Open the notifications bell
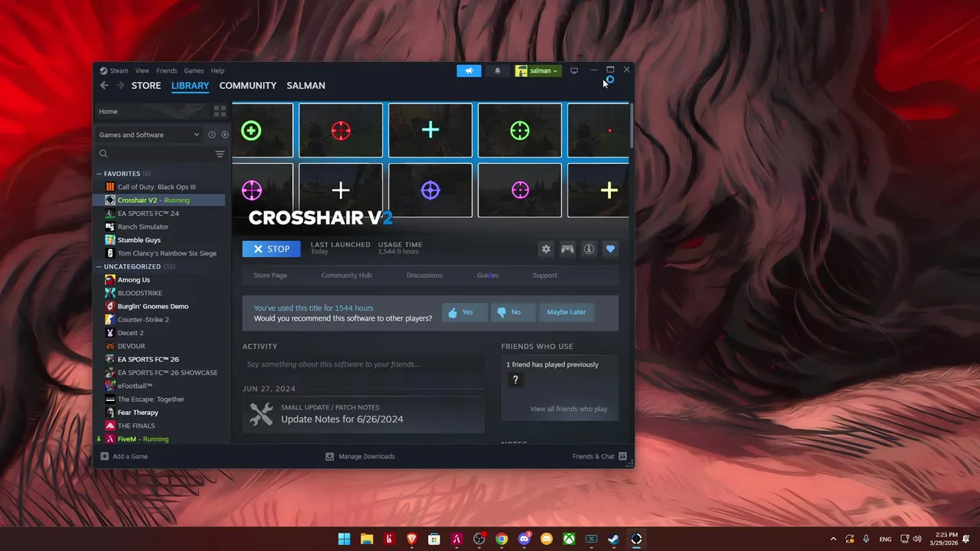Viewport: 980px width, 551px height. point(498,70)
